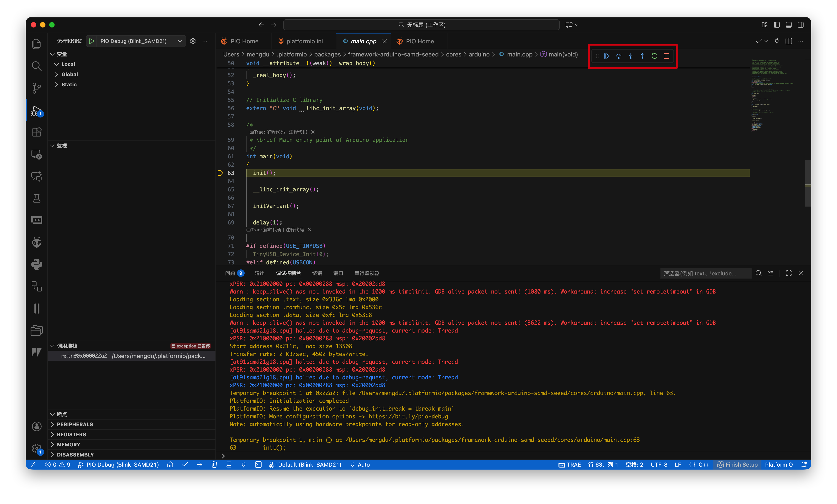
Task: Switch to the platformio.ini tab
Action: pos(304,41)
